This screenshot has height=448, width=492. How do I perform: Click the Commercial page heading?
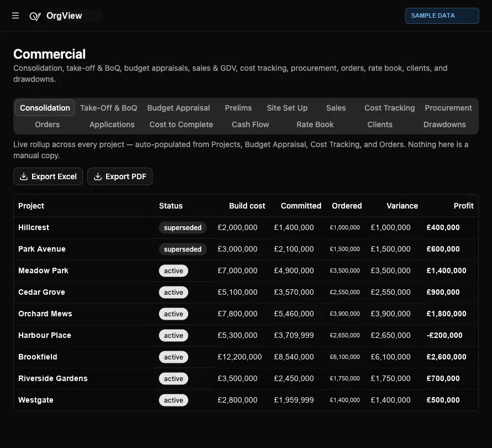coord(49,54)
